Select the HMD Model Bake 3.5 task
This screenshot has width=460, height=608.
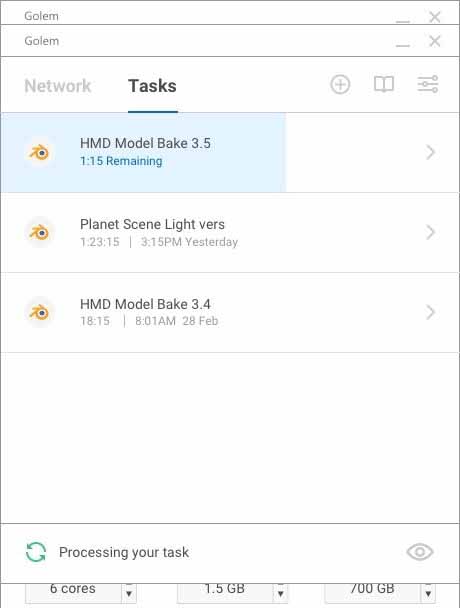tap(230, 152)
